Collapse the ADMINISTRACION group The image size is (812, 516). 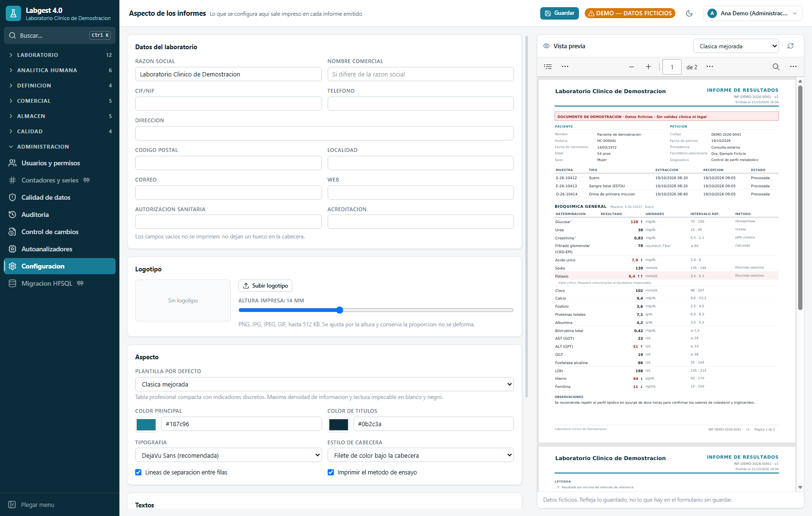coord(60,147)
